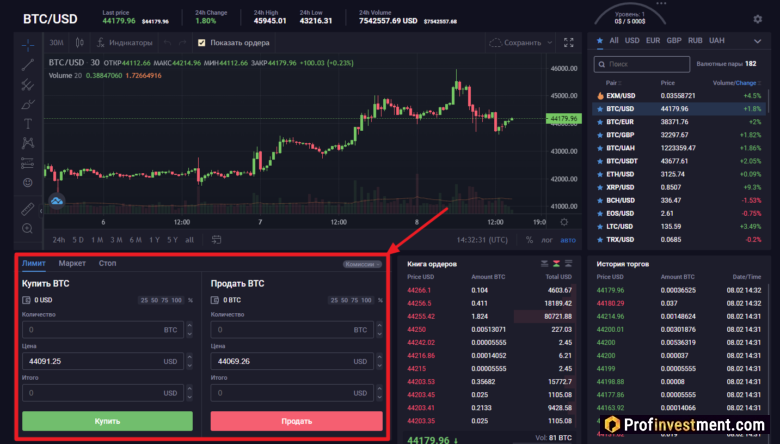This screenshot has height=444, width=780.
Task: Show favorite pairs via star filter
Action: pyautogui.click(x=600, y=40)
